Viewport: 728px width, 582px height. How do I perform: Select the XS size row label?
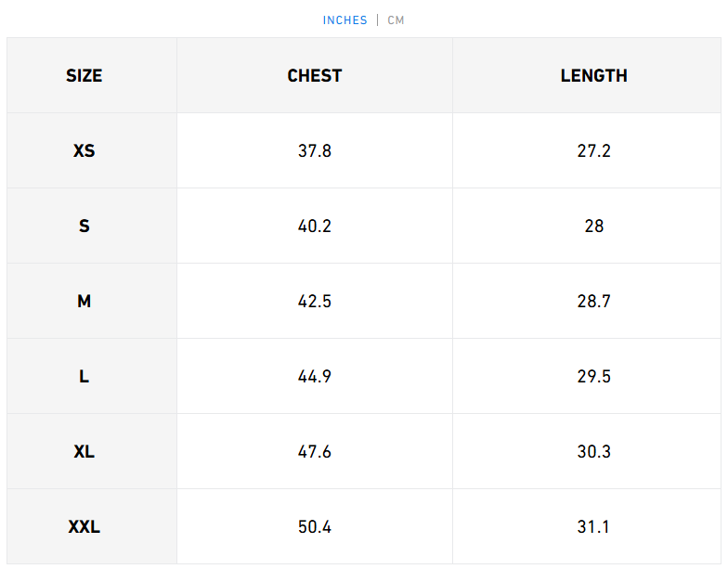[84, 150]
